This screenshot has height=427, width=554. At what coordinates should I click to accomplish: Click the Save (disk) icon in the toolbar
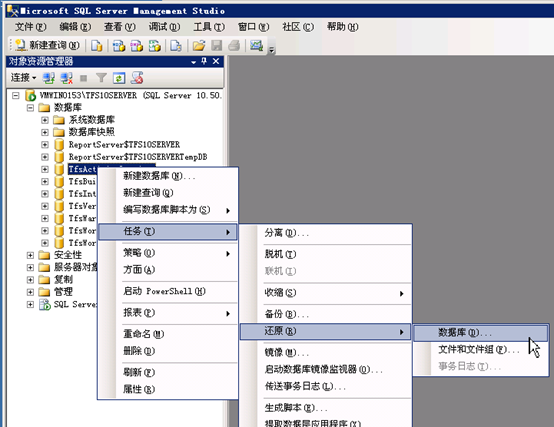[x=217, y=46]
